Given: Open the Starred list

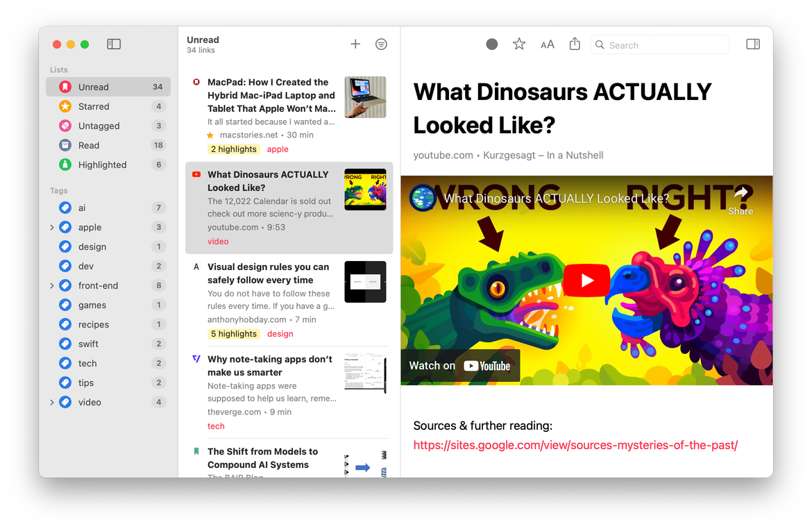Looking at the screenshot, I should (108, 106).
